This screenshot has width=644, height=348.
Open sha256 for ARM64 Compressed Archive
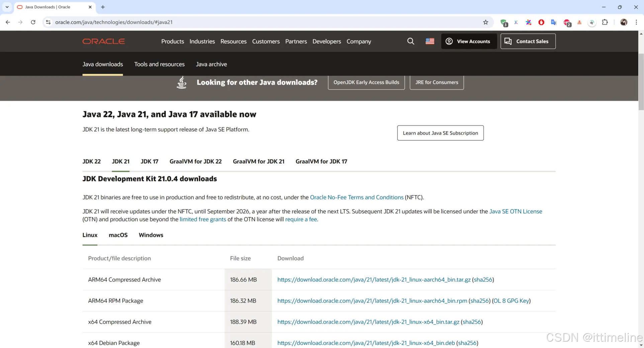pos(483,279)
